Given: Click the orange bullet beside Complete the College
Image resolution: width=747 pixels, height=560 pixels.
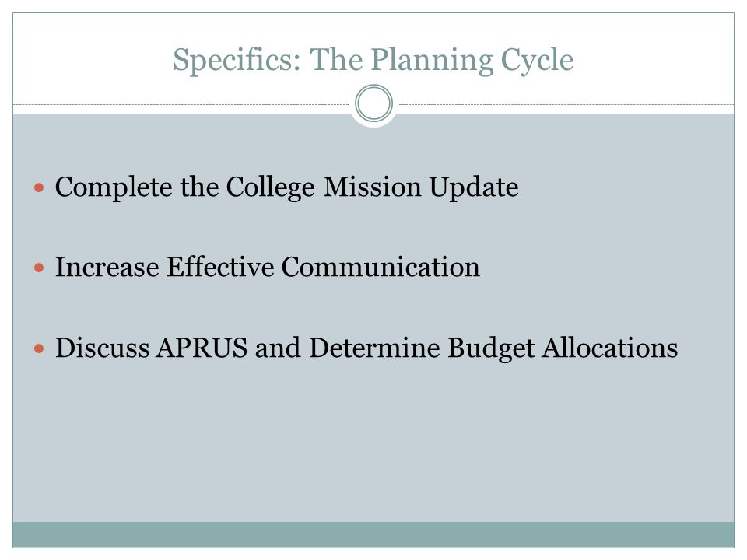Looking at the screenshot, I should (39, 187).
